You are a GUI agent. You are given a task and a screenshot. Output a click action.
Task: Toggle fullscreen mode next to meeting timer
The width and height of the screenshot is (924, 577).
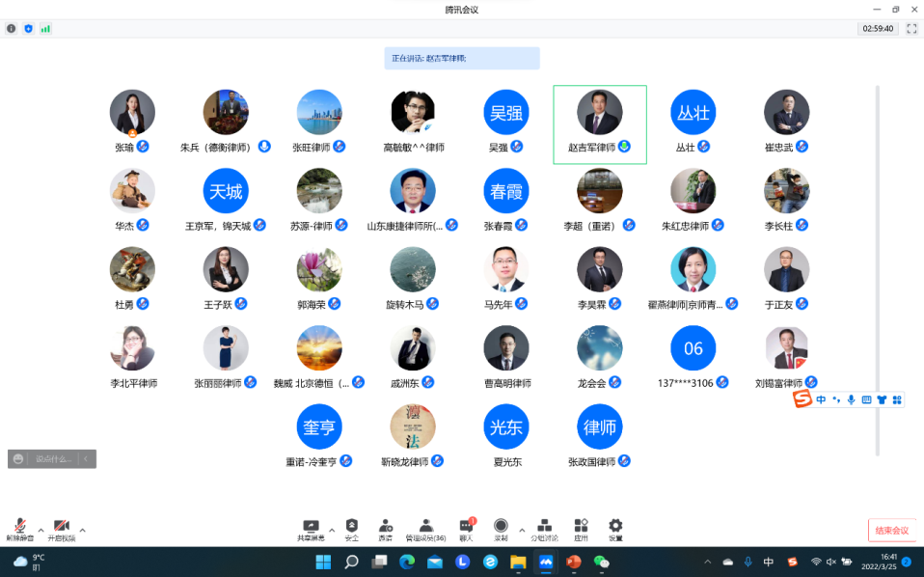(x=910, y=29)
